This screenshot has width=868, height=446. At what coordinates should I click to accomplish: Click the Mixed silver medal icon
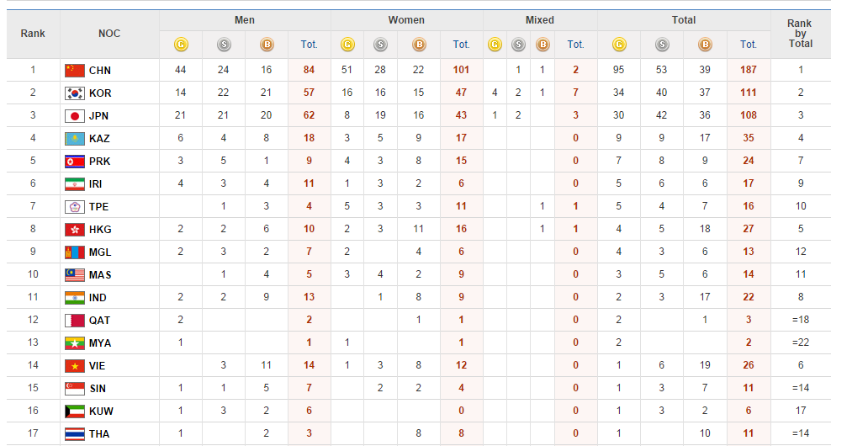click(x=518, y=45)
